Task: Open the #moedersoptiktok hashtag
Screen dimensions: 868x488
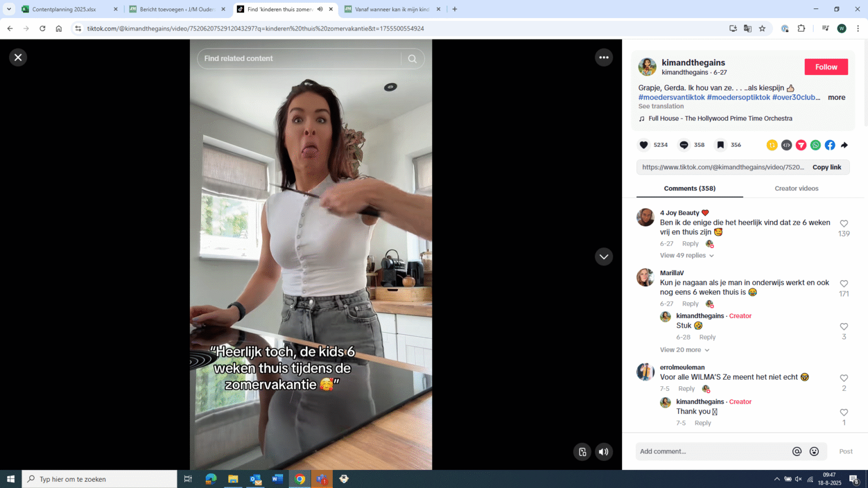Action: 739,98
